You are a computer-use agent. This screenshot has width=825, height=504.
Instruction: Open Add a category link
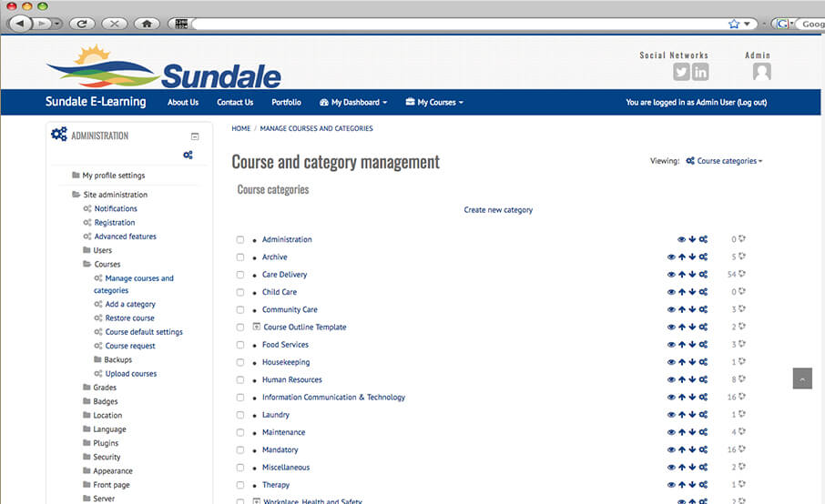(x=130, y=304)
